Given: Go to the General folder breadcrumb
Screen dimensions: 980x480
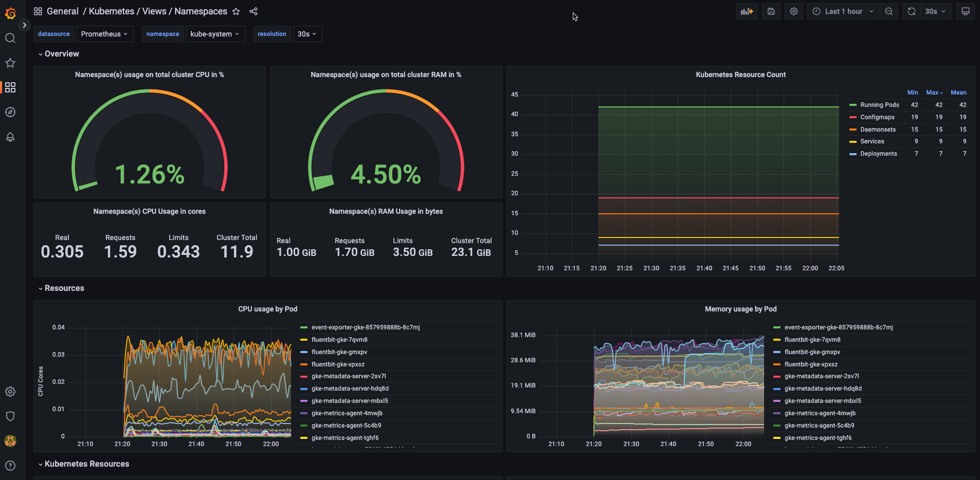Looking at the screenshot, I should click(x=63, y=11).
